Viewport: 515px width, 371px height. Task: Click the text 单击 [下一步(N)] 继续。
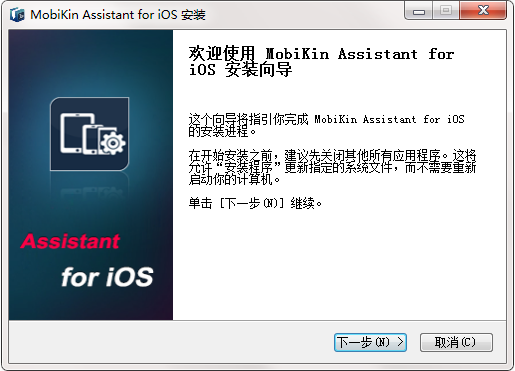(x=255, y=203)
